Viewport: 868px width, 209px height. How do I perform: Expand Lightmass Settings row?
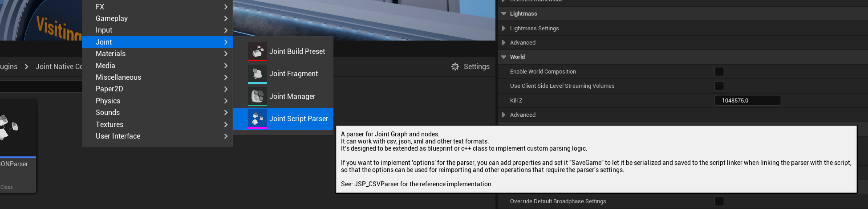pyautogui.click(x=504, y=28)
